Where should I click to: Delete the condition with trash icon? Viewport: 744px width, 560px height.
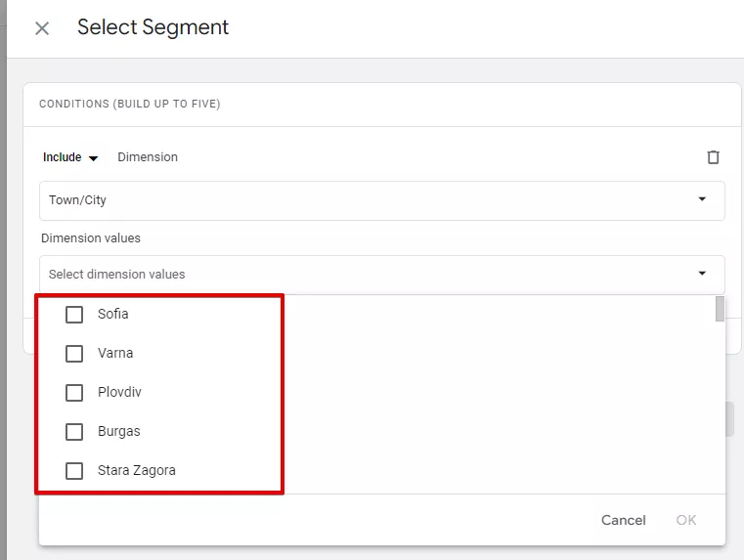[713, 157]
